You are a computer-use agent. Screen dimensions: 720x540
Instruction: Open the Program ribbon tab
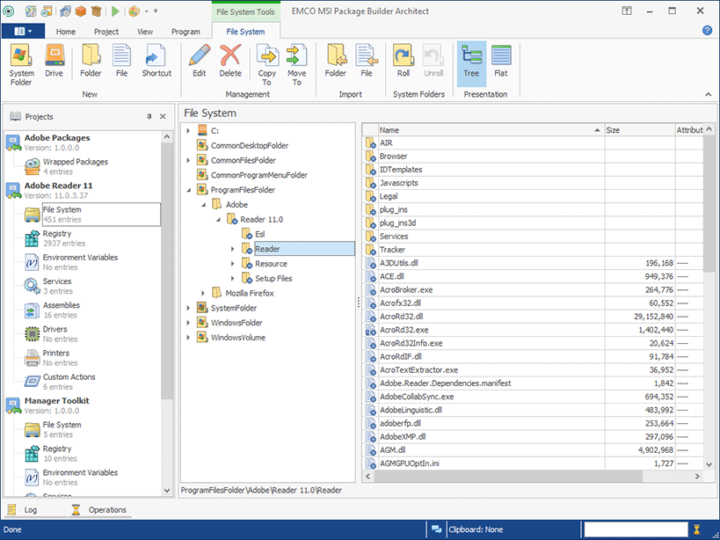186,32
